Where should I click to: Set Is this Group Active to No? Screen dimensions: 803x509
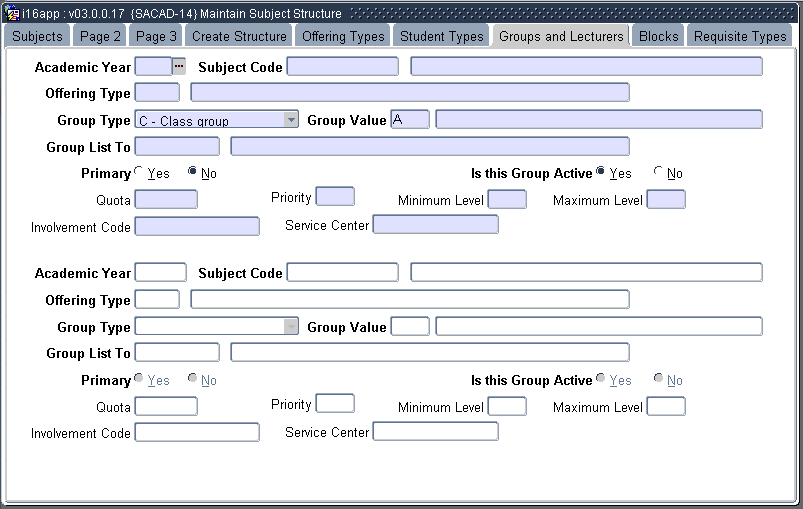[659, 173]
